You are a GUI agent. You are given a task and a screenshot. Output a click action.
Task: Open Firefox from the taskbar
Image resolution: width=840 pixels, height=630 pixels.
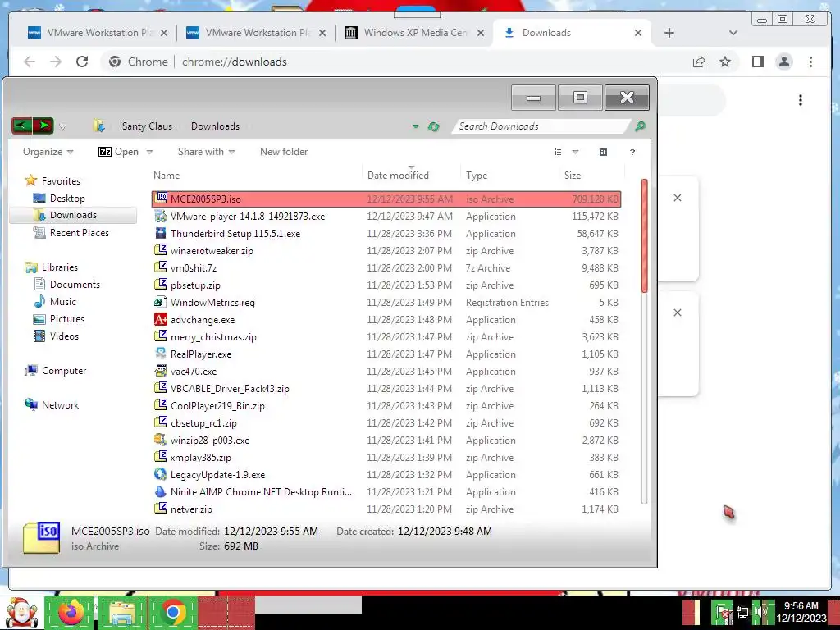[71, 612]
